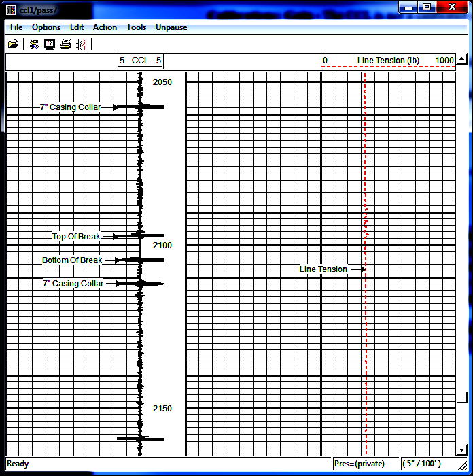Click the monitor display toolbar icon
Image resolution: width=473 pixels, height=476 pixels.
[x=50, y=44]
